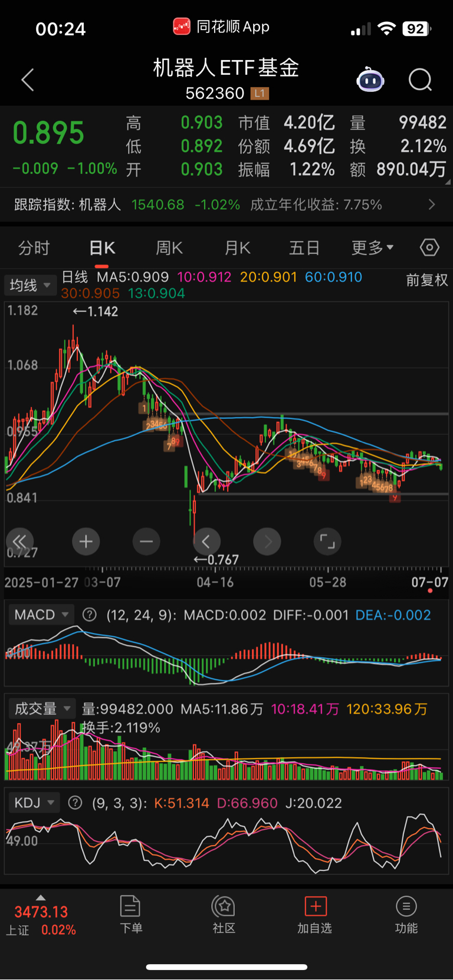Switch to 五日 five-day tab
Image resolution: width=453 pixels, height=980 pixels.
(x=304, y=248)
